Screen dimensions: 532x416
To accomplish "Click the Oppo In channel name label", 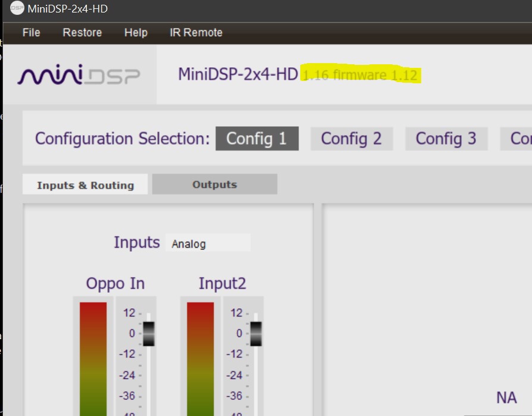I will pyautogui.click(x=115, y=283).
